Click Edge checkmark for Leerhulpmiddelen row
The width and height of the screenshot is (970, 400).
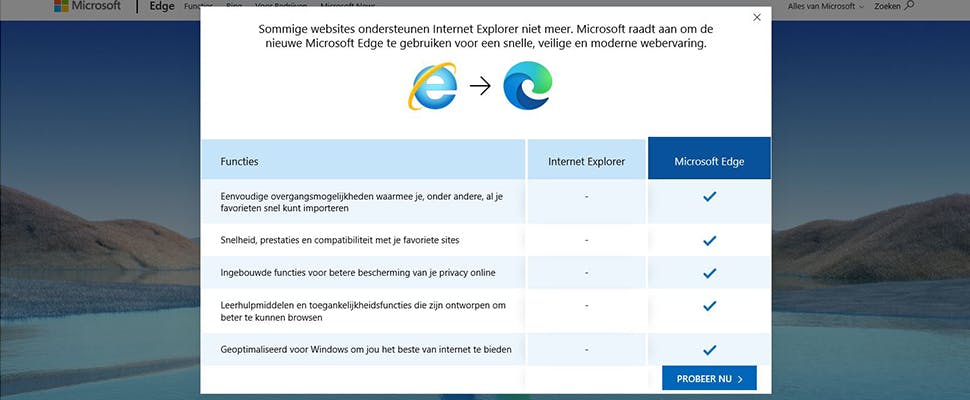click(709, 306)
